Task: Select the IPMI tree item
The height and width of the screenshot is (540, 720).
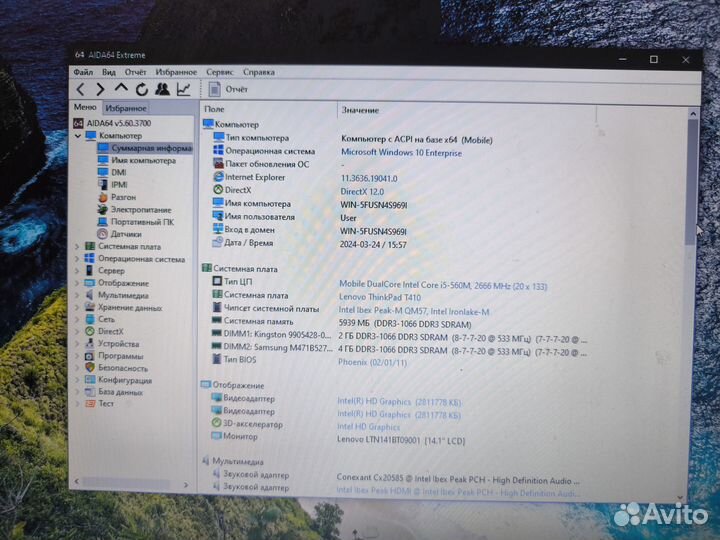Action: (119, 185)
